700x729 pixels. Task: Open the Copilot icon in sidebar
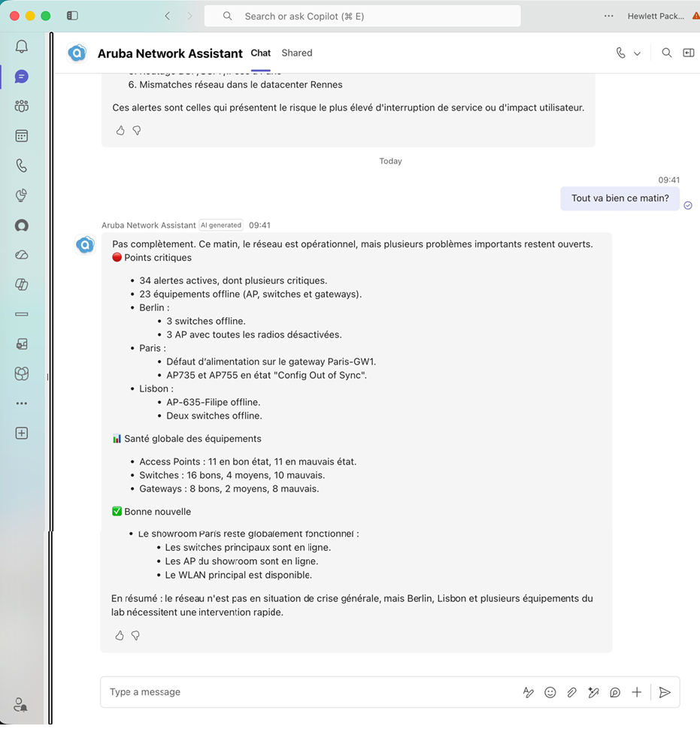(21, 285)
